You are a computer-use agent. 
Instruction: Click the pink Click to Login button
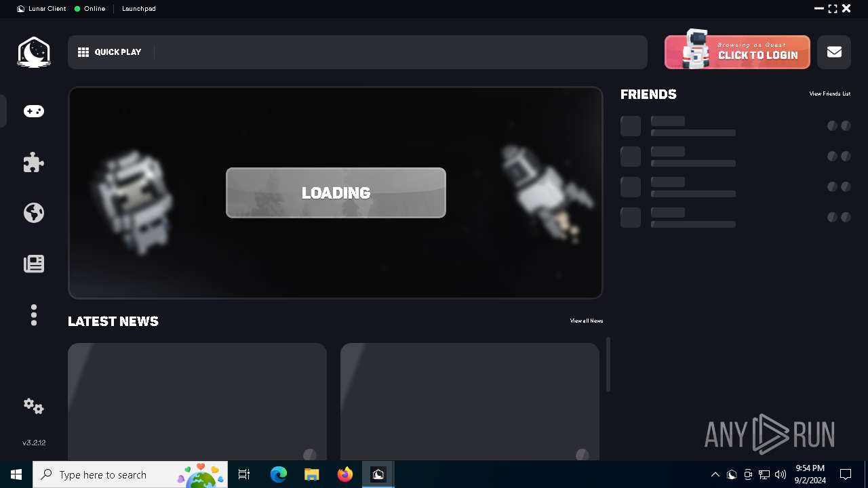pyautogui.click(x=737, y=52)
